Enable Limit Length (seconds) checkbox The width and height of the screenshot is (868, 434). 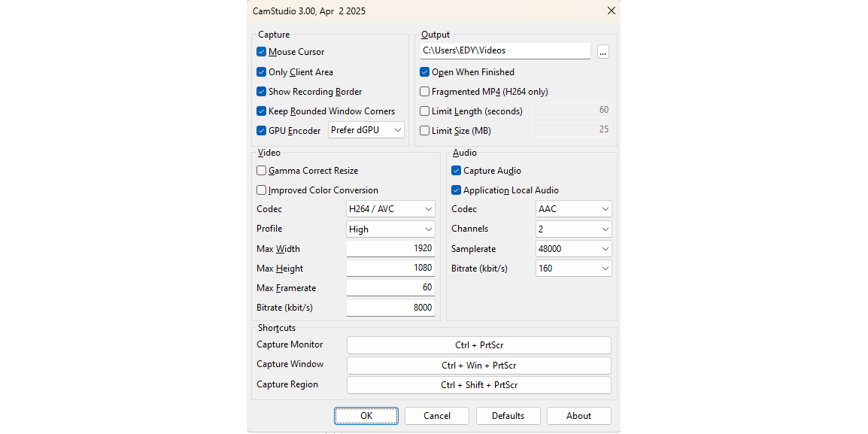424,111
